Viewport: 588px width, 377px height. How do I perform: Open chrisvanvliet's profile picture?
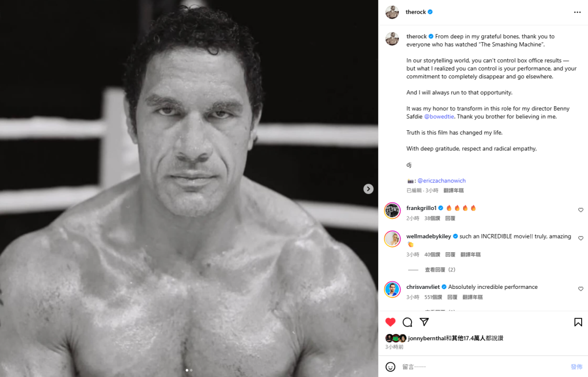click(x=392, y=289)
